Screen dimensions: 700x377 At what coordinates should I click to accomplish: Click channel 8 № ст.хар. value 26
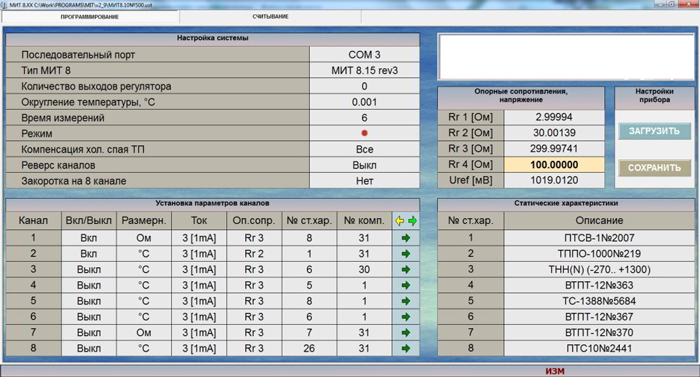coord(309,348)
